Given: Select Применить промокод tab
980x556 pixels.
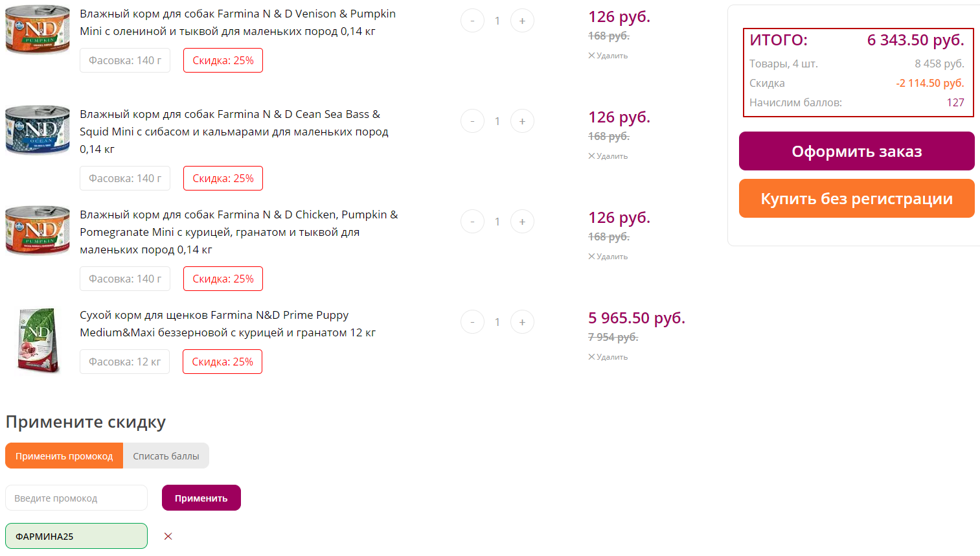Looking at the screenshot, I should 64,456.
